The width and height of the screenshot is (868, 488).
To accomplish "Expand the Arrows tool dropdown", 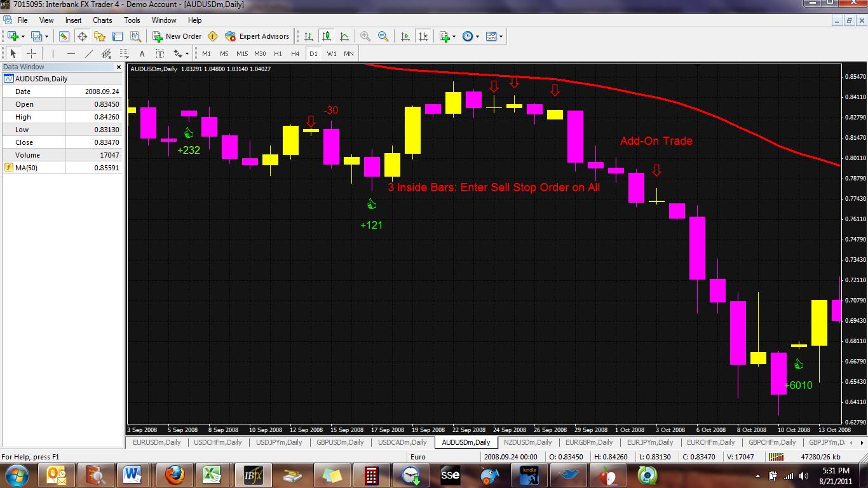I will pyautogui.click(x=187, y=53).
